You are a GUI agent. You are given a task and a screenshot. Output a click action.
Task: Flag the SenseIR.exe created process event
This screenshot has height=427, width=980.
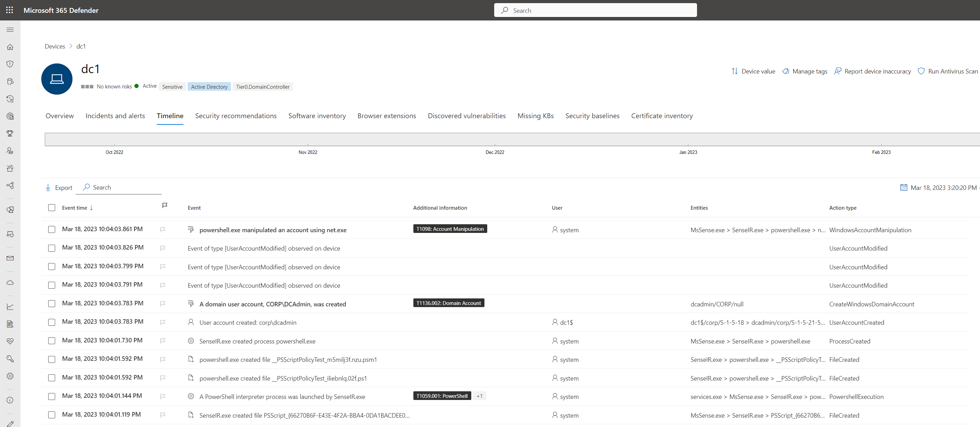coord(163,341)
